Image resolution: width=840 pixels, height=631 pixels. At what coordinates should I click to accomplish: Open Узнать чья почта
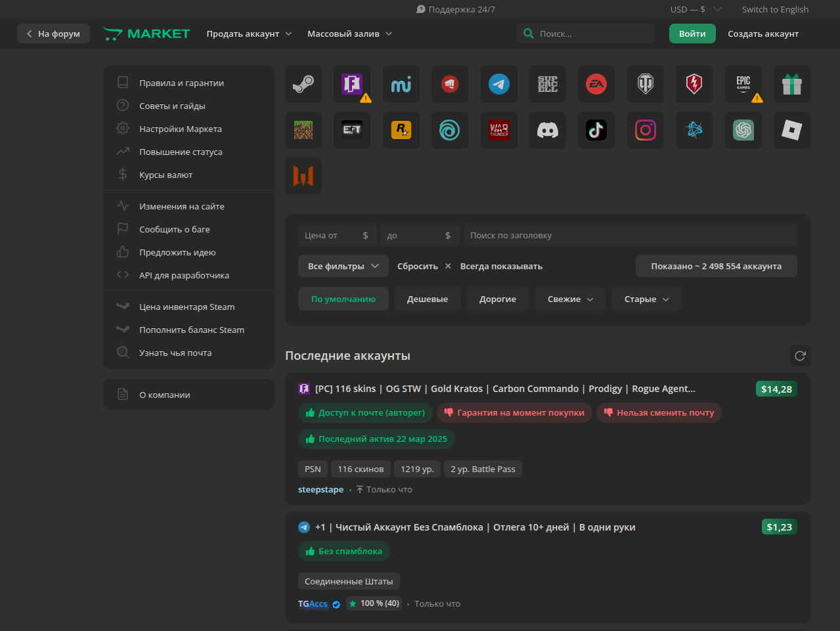tap(188, 353)
